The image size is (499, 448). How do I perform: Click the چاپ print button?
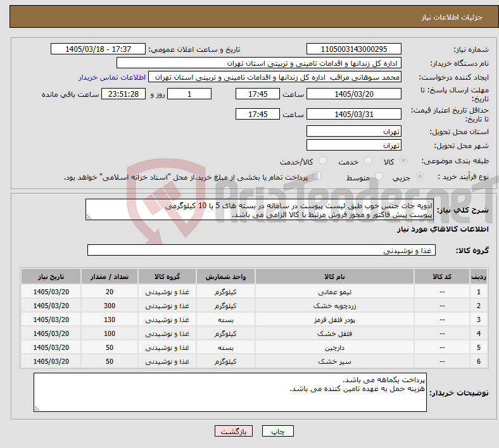tap(278, 431)
